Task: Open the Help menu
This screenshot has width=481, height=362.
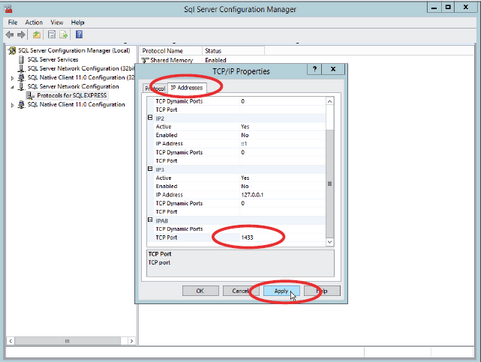Action: point(77,22)
